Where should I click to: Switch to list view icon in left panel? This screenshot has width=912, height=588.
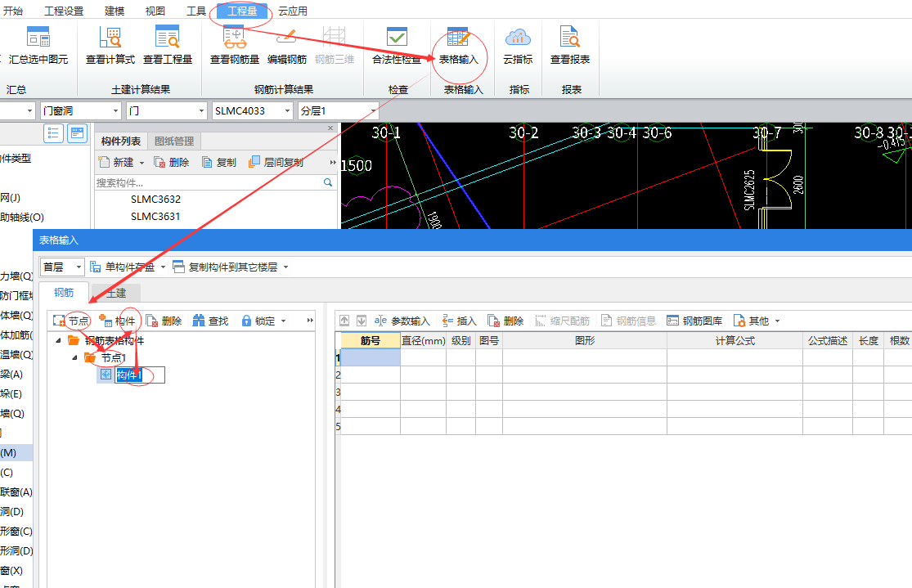(53, 133)
